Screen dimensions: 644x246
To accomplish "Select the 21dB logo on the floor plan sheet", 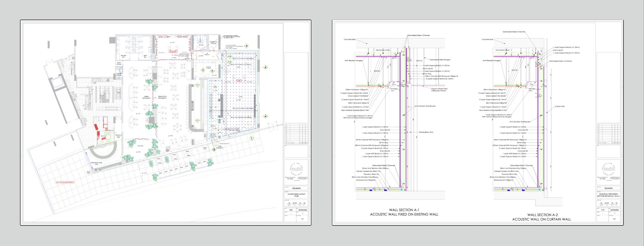I will 296,169.
